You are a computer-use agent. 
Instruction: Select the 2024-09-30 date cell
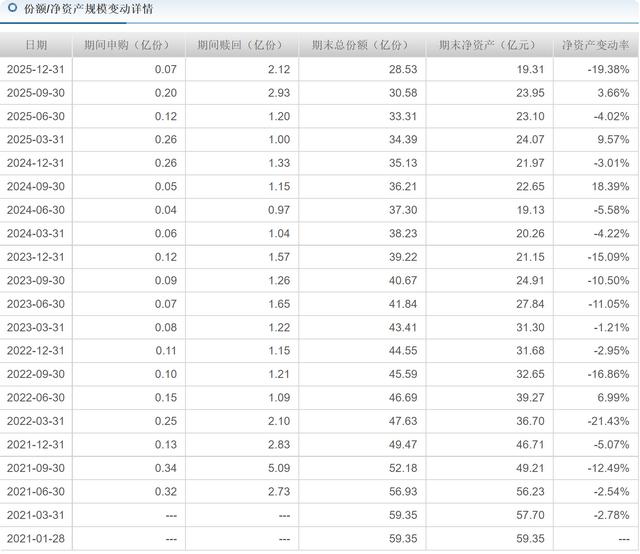[x=36, y=186]
